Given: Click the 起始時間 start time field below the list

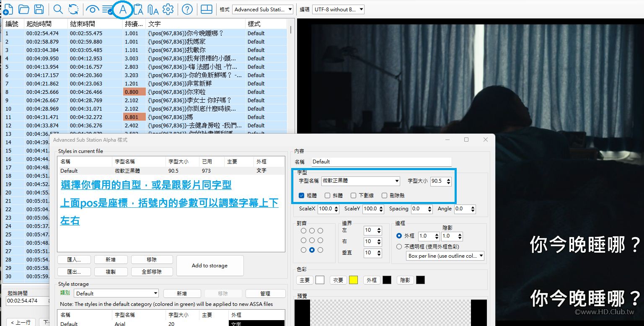Looking at the screenshot, I should point(27,301).
